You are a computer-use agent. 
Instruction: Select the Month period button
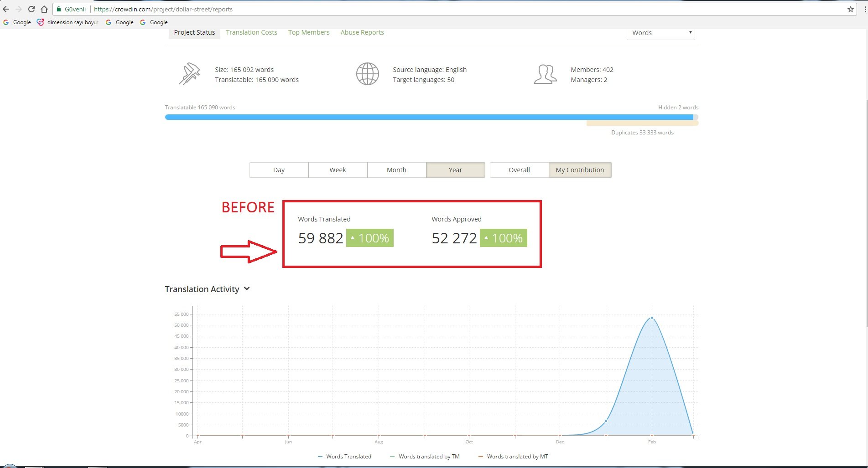(x=396, y=170)
